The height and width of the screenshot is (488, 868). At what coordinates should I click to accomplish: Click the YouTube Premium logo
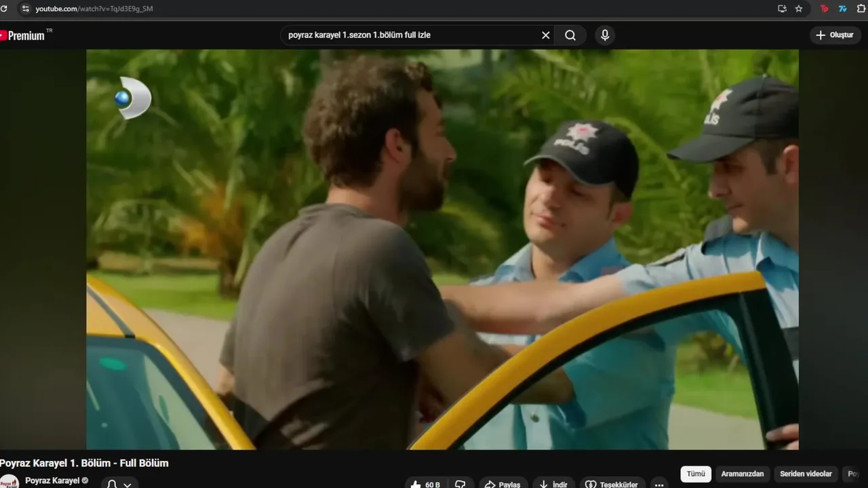pos(23,35)
